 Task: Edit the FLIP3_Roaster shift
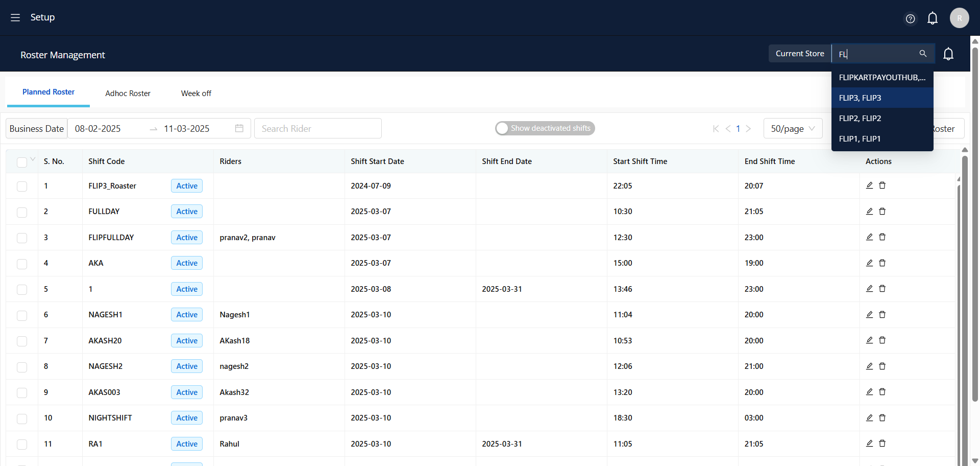869,185
